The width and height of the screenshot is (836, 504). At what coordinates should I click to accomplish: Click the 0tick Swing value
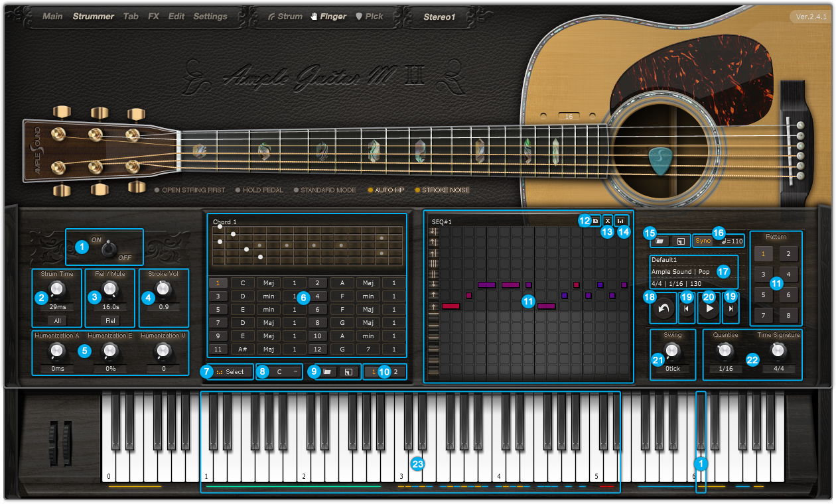[x=673, y=369]
